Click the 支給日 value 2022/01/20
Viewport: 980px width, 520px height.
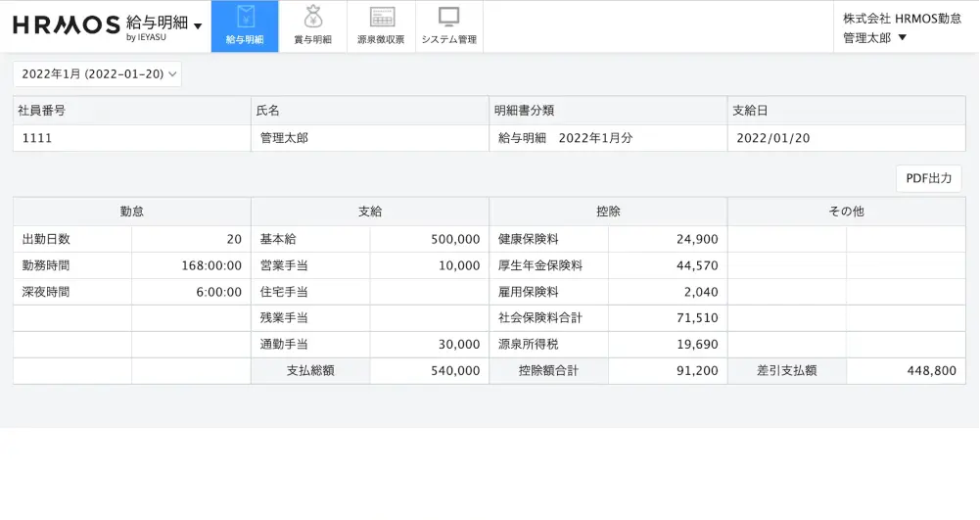(x=773, y=138)
